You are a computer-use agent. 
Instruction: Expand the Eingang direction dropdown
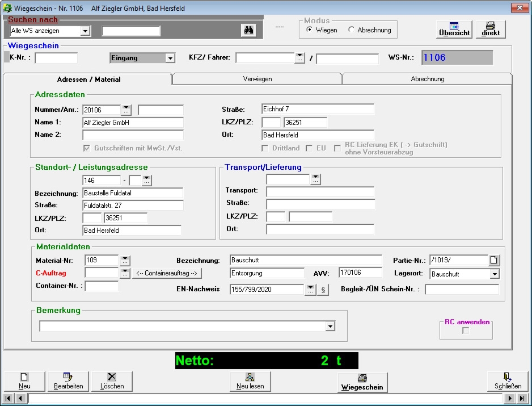tap(170, 58)
